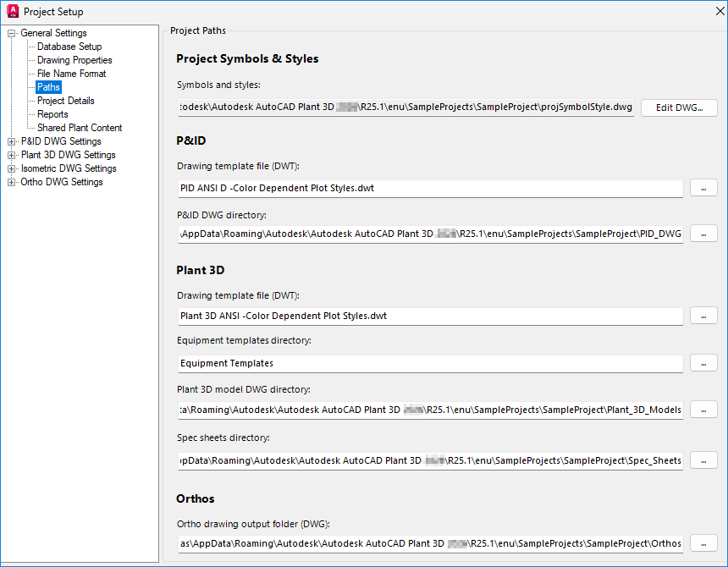Click the Symbols and styles path field
The width and height of the screenshot is (728, 567).
(x=406, y=107)
